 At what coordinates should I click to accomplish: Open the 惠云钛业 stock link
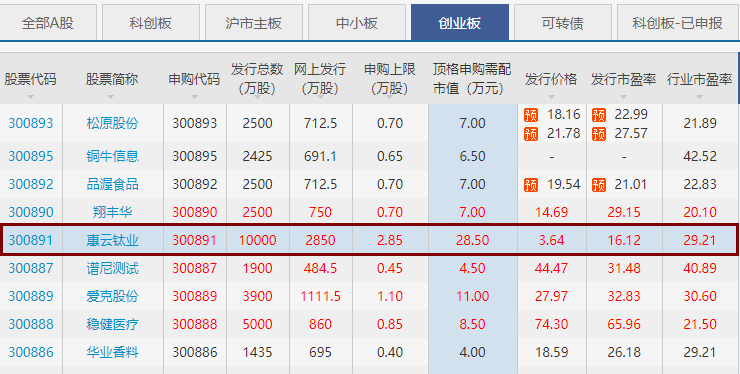point(112,240)
